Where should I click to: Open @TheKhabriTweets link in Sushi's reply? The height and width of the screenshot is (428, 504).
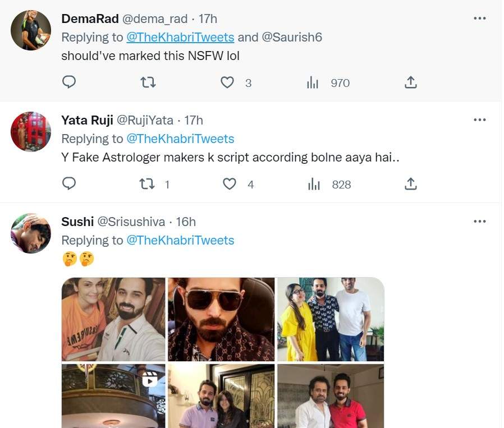[180, 240]
